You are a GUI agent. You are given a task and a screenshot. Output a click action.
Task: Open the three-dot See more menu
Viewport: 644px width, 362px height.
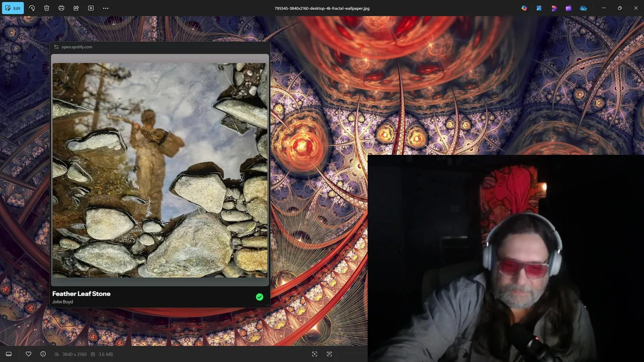tap(106, 8)
